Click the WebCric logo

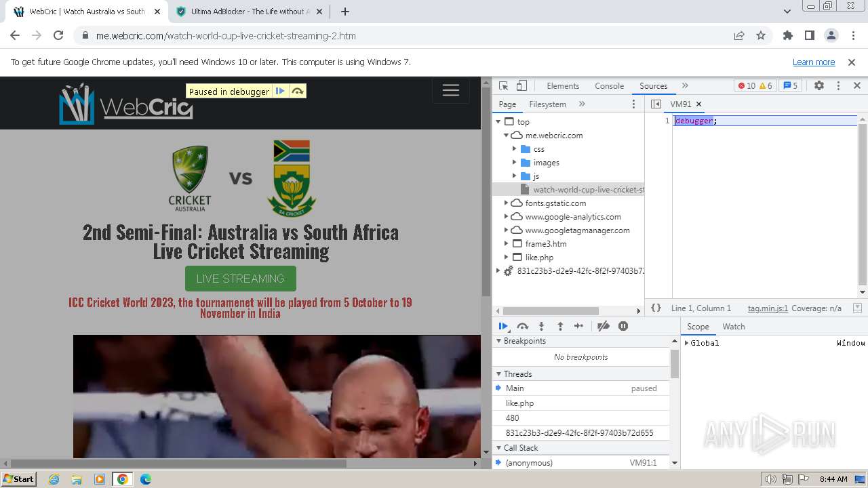click(x=126, y=104)
